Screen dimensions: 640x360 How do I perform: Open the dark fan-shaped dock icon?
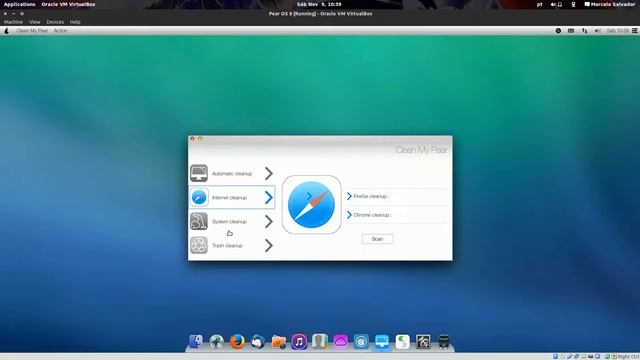tap(423, 342)
